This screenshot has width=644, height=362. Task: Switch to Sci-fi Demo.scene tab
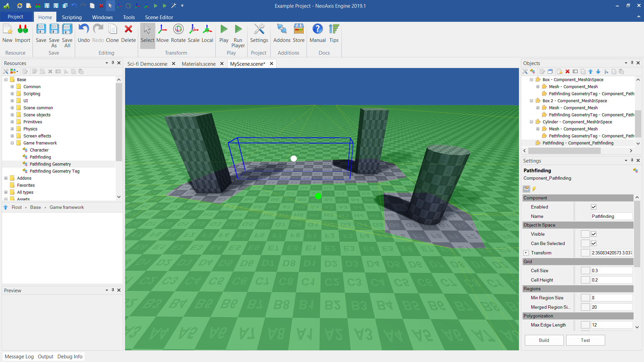[x=147, y=64]
